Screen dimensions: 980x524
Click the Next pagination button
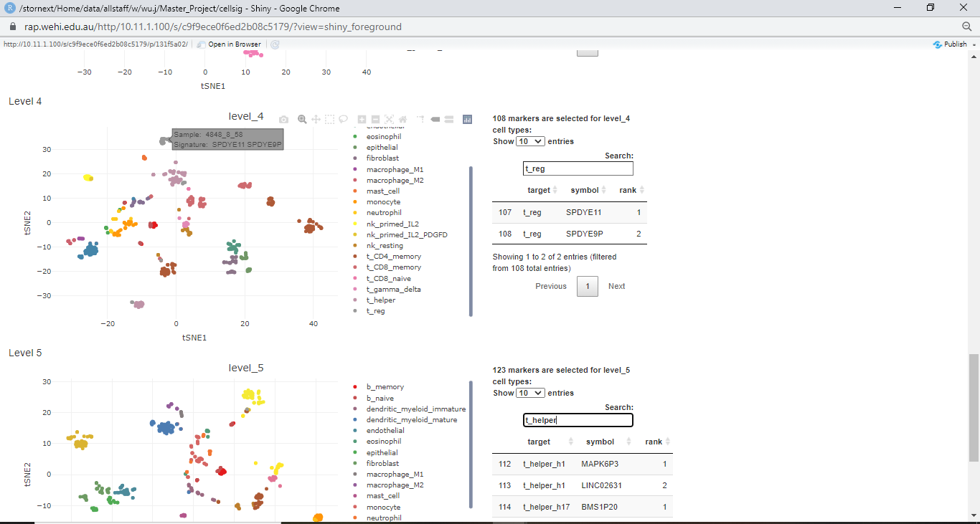click(616, 286)
